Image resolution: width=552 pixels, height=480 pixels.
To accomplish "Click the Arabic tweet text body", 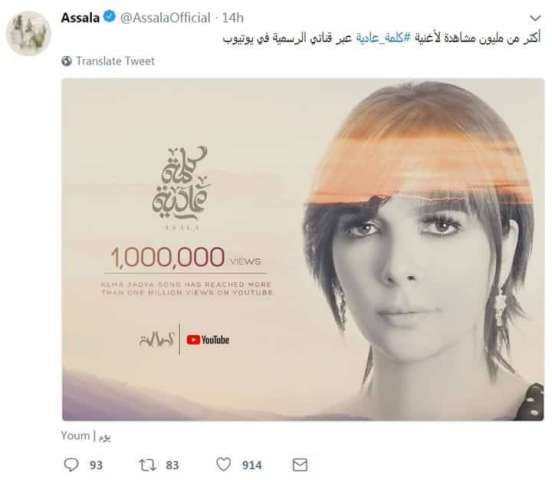I will coord(382,38).
